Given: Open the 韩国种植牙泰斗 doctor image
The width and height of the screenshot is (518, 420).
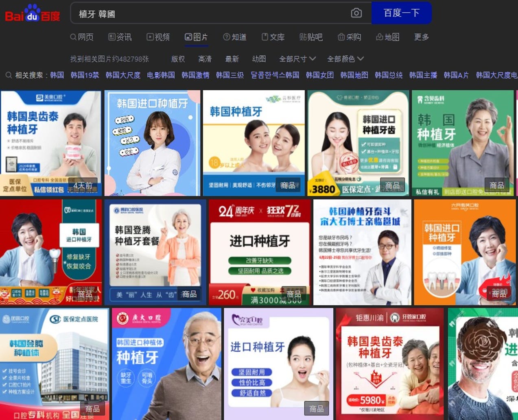Looking at the screenshot, I should [362, 252].
